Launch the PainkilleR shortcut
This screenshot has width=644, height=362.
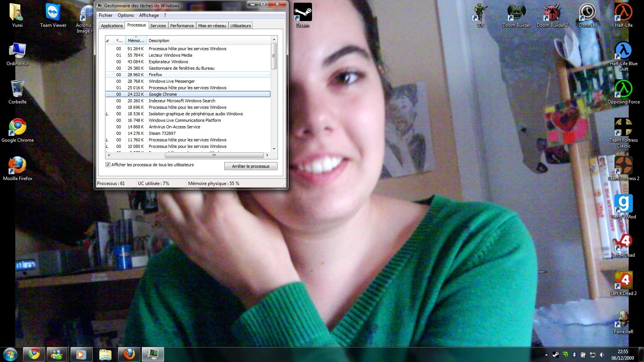click(624, 322)
